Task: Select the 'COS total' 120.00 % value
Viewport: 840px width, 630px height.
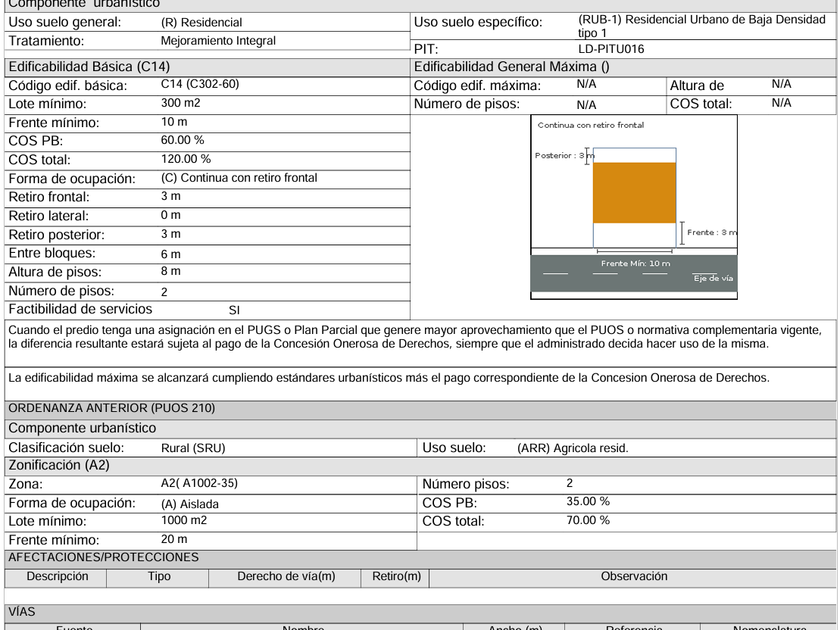Action: tap(186, 159)
